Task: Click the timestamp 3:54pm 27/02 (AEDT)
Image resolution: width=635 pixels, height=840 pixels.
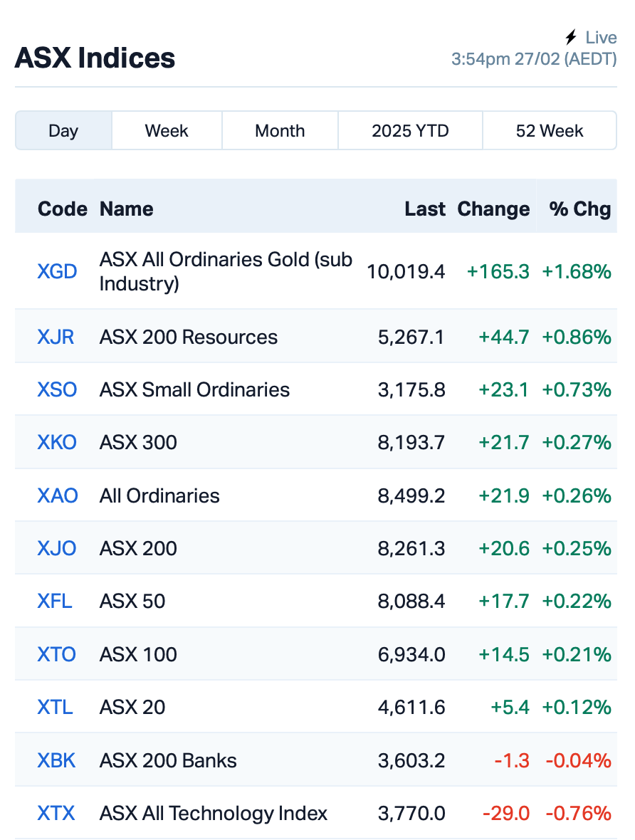Action: point(534,58)
